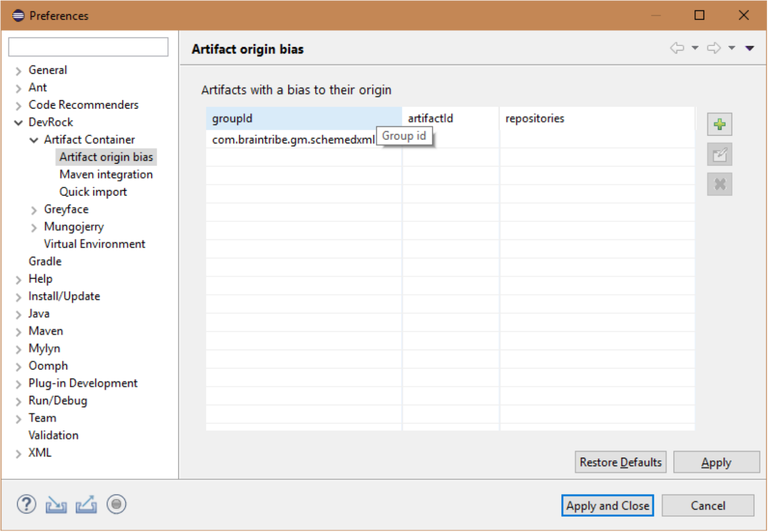Go back using left arrow icon
This screenshot has height=532, width=768.
click(x=677, y=48)
